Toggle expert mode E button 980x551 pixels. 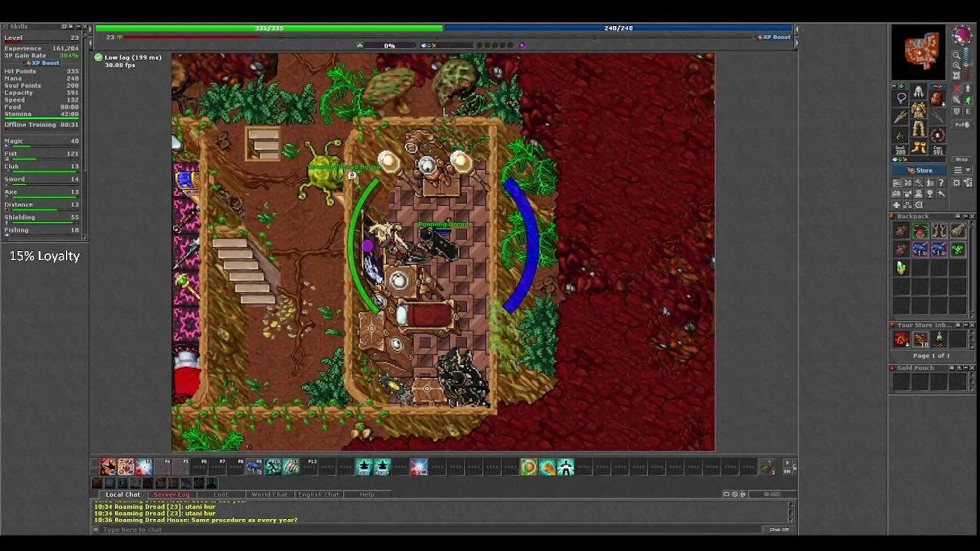(x=968, y=112)
